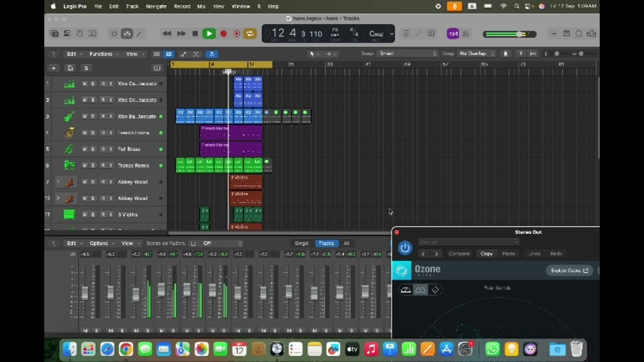Image resolution: width=644 pixels, height=362 pixels.
Task: Toggle the Mixer icon in control bar
Action: coord(127,34)
